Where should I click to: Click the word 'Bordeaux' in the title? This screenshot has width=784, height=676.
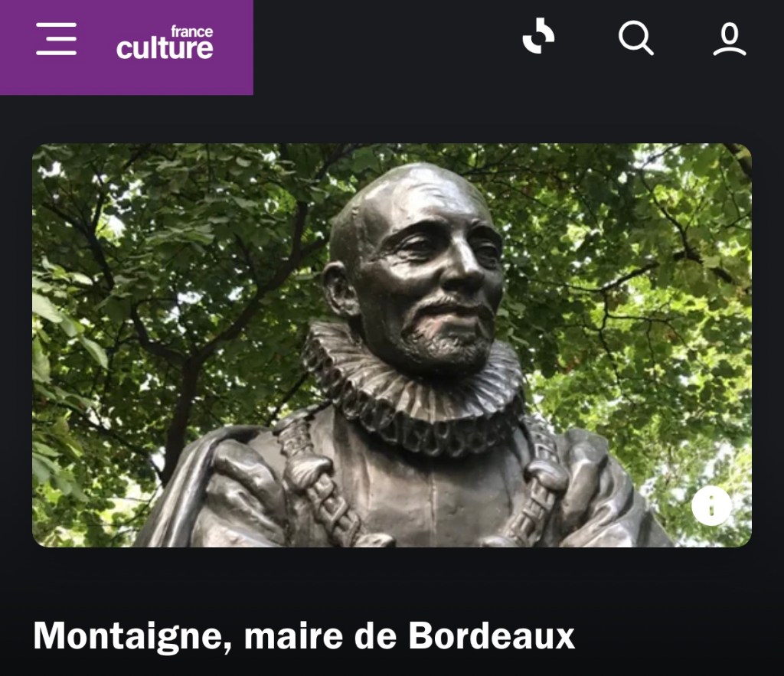(x=492, y=635)
